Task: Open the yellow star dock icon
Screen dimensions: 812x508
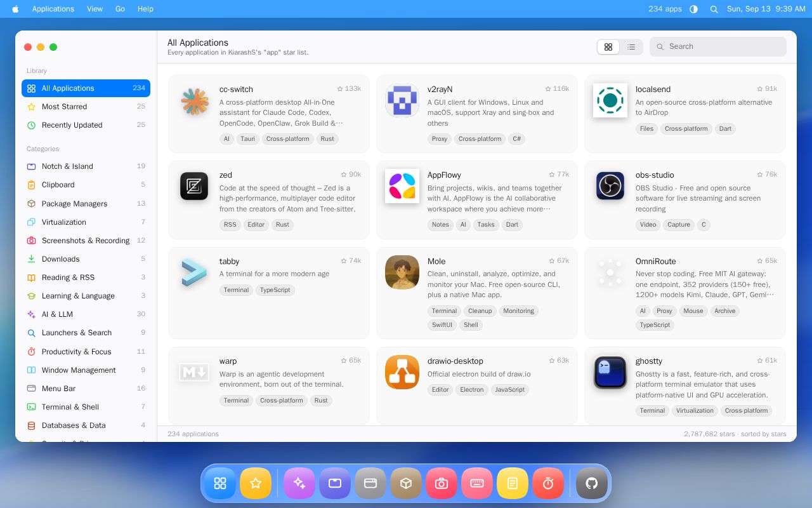Action: [256, 483]
